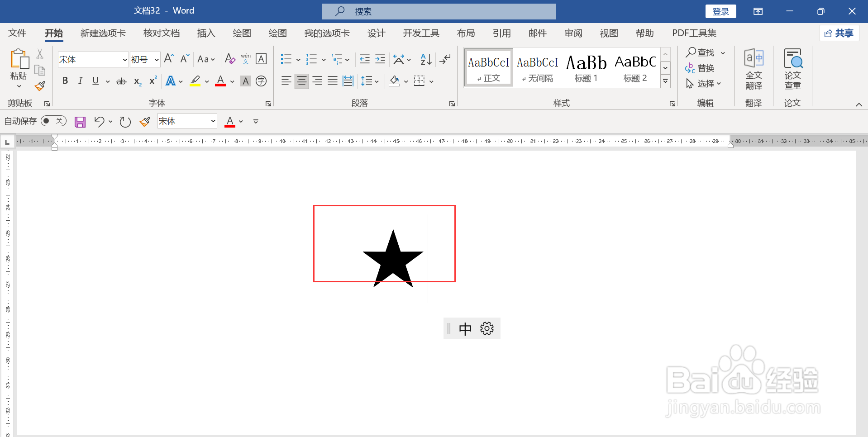The image size is (868, 437).
Task: Sort text with A-Z sort icon
Action: (426, 59)
